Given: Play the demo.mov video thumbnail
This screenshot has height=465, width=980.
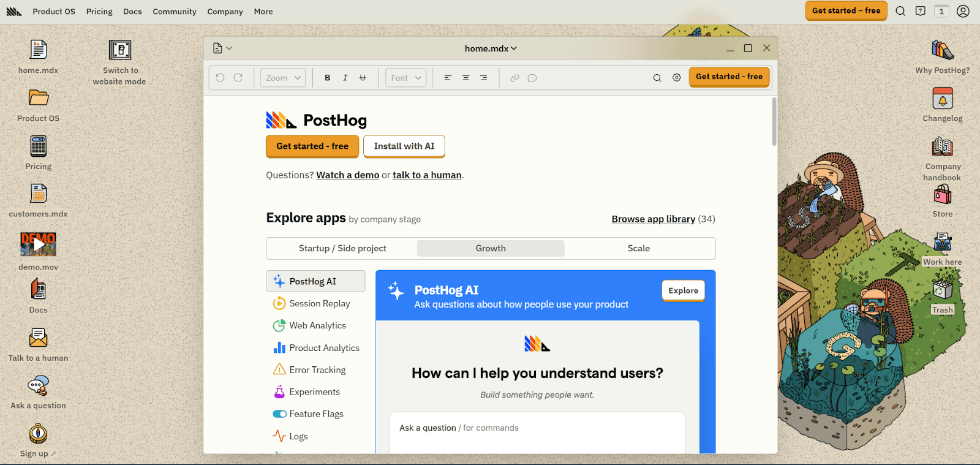Looking at the screenshot, I should 38,244.
